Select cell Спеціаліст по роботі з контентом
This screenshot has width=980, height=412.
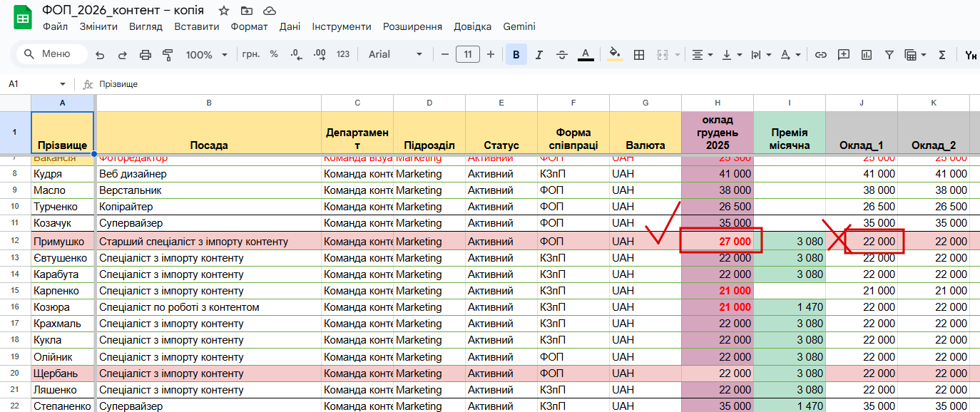(208, 307)
